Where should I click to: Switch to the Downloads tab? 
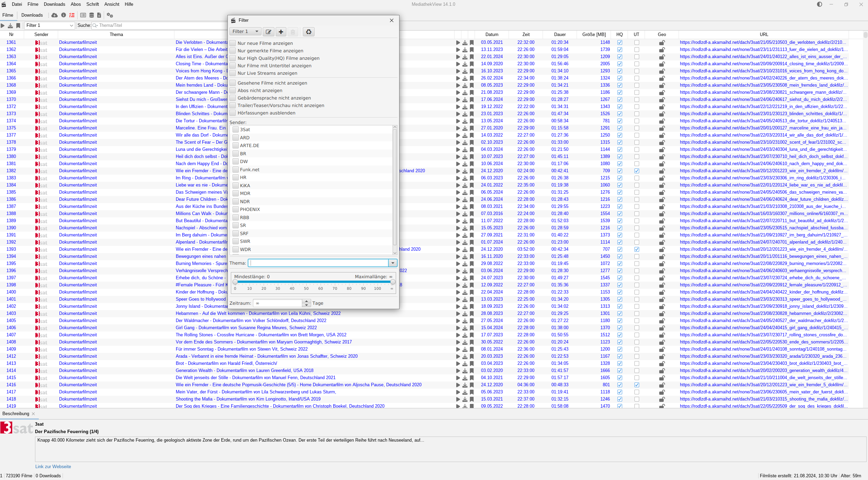point(32,15)
